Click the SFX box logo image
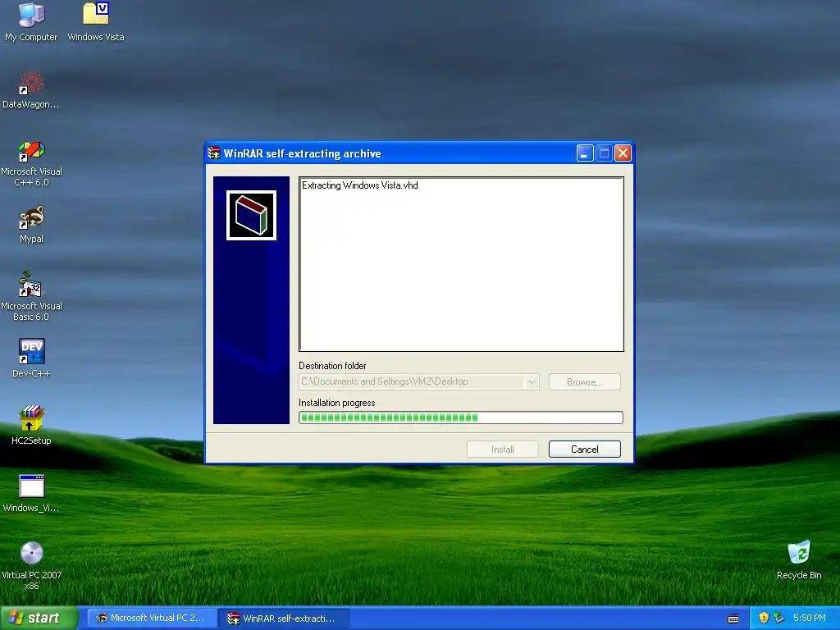Viewport: 840px width, 630px height. [251, 216]
